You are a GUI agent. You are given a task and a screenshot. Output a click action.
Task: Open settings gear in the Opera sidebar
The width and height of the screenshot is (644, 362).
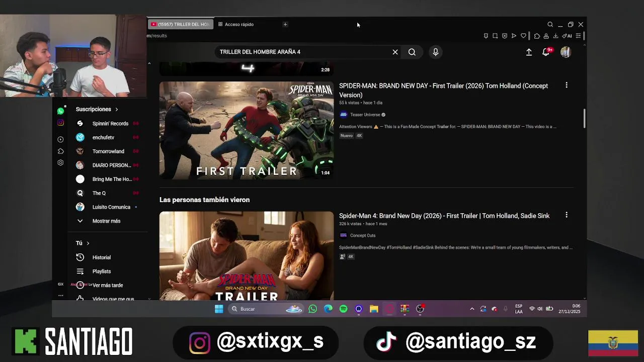(60, 162)
